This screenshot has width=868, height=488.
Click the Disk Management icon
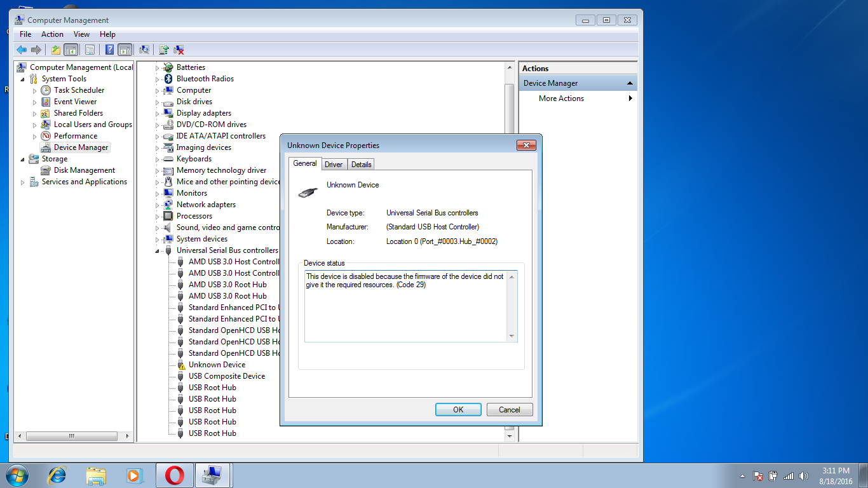point(46,170)
